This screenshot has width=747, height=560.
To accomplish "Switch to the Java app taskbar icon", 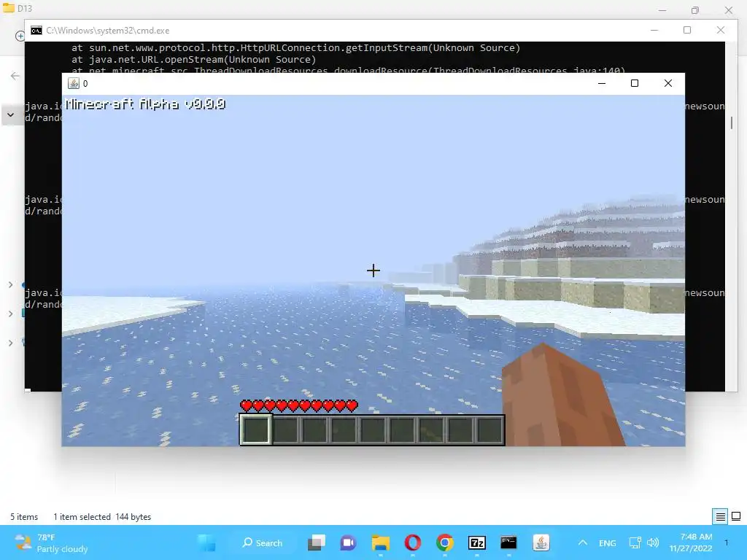I will (541, 542).
